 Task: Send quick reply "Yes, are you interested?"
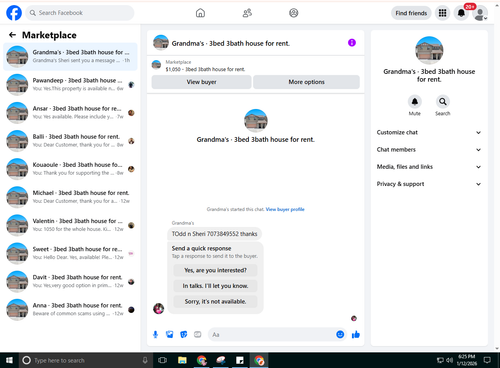point(215,270)
